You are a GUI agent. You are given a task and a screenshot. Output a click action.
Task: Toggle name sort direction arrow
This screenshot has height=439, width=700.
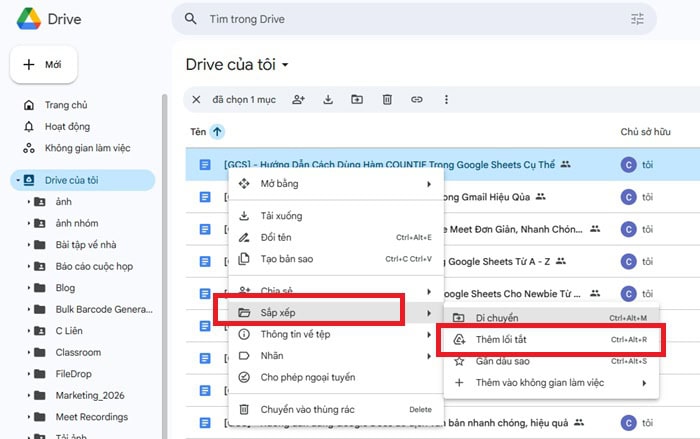tap(218, 131)
